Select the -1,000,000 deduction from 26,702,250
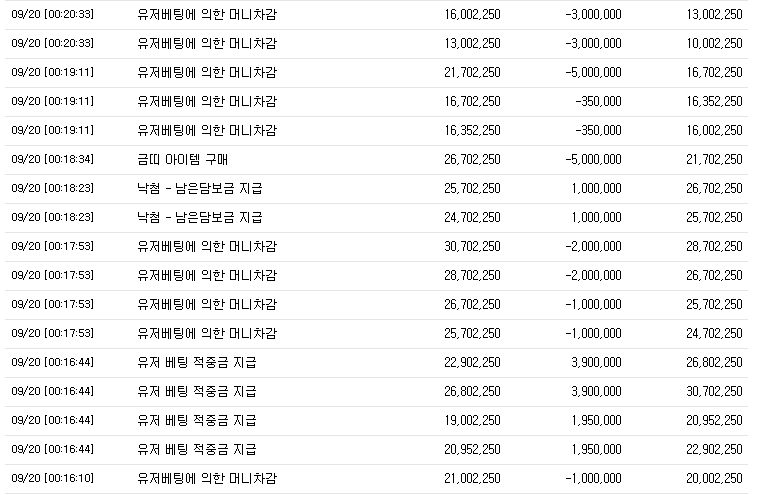 tap(593, 305)
